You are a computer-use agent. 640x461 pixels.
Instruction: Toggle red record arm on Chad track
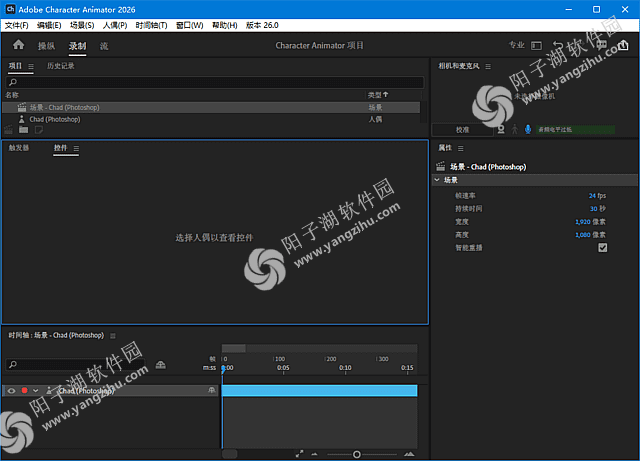24,390
